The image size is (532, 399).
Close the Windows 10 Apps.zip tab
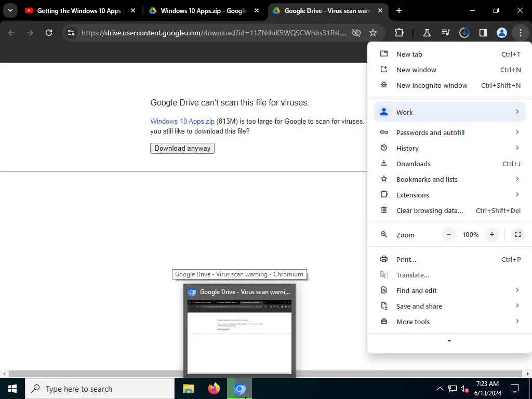257,11
